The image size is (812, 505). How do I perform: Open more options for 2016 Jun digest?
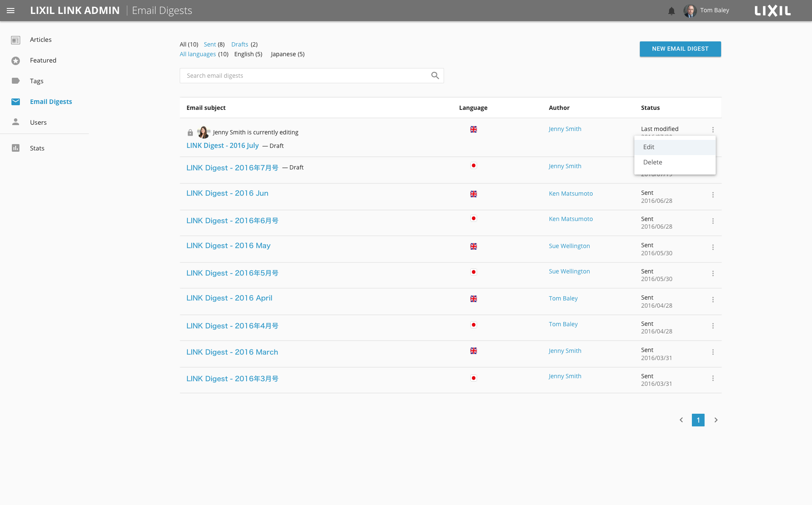point(713,195)
